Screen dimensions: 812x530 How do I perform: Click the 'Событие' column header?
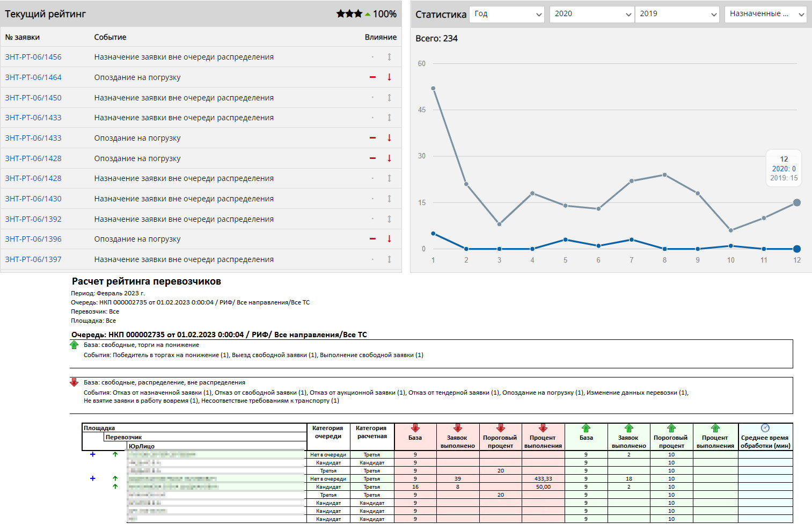pos(110,37)
